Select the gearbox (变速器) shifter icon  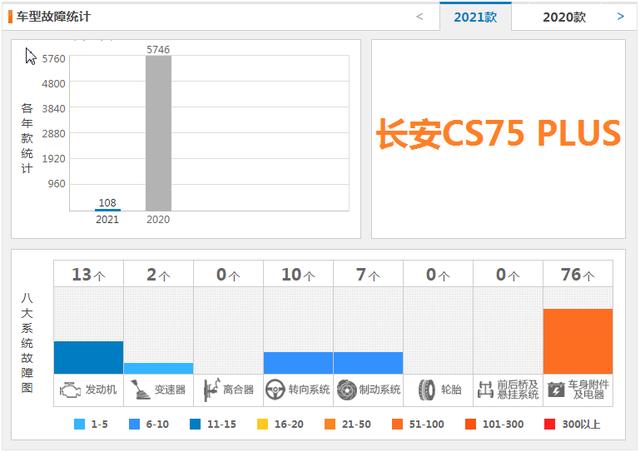140,389
